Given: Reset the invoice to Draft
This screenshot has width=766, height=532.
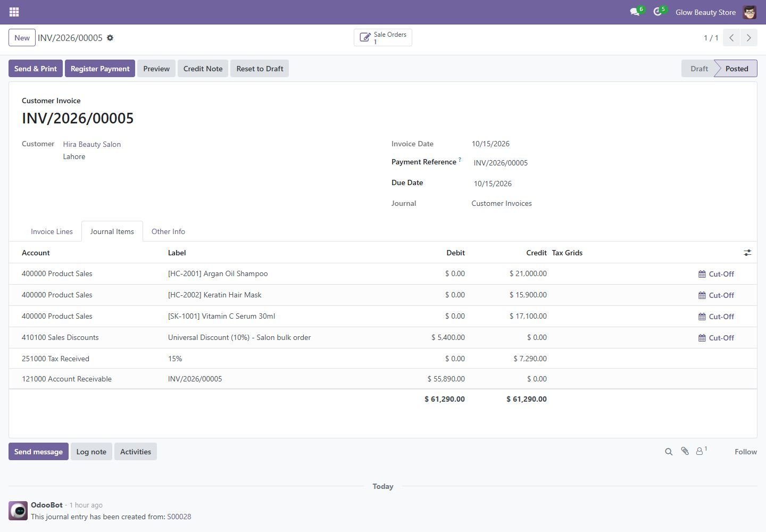Looking at the screenshot, I should tap(260, 69).
